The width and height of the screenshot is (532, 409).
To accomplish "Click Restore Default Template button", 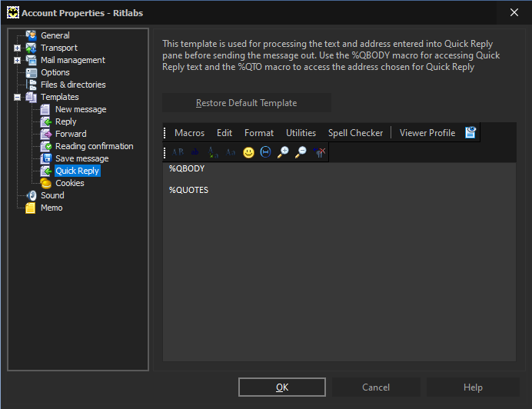I will (246, 103).
